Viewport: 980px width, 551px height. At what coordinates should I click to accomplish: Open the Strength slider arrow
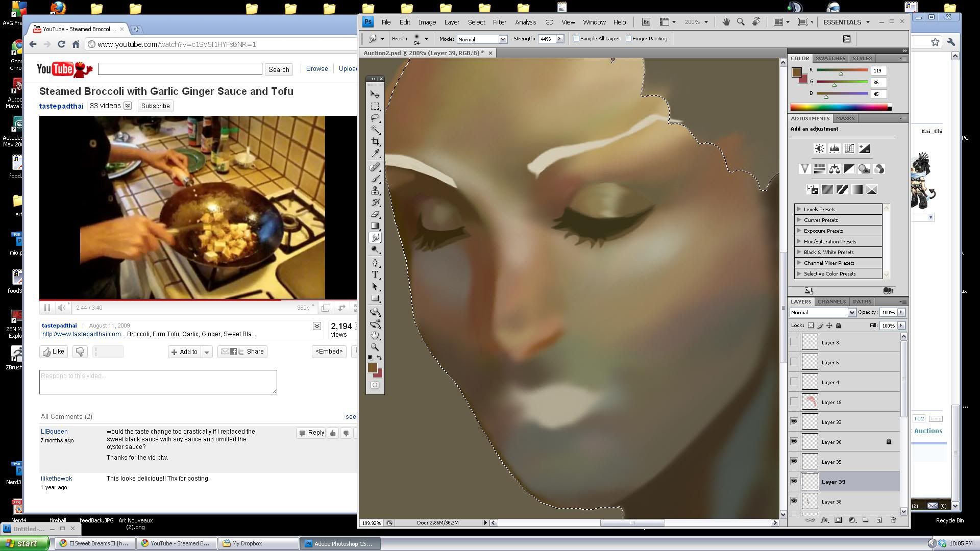click(559, 39)
